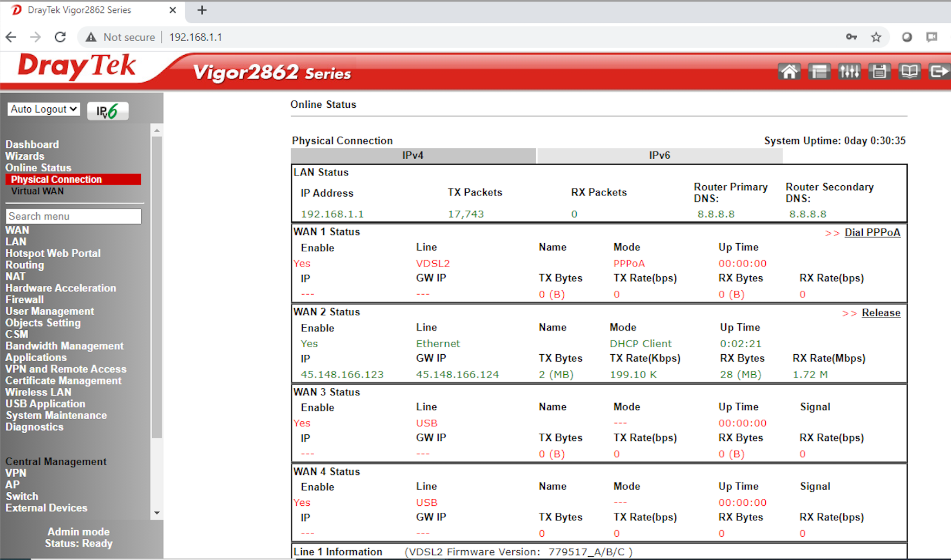Screen dimensions: 951x560
Task: Go back using browser back arrow
Action: coord(11,37)
